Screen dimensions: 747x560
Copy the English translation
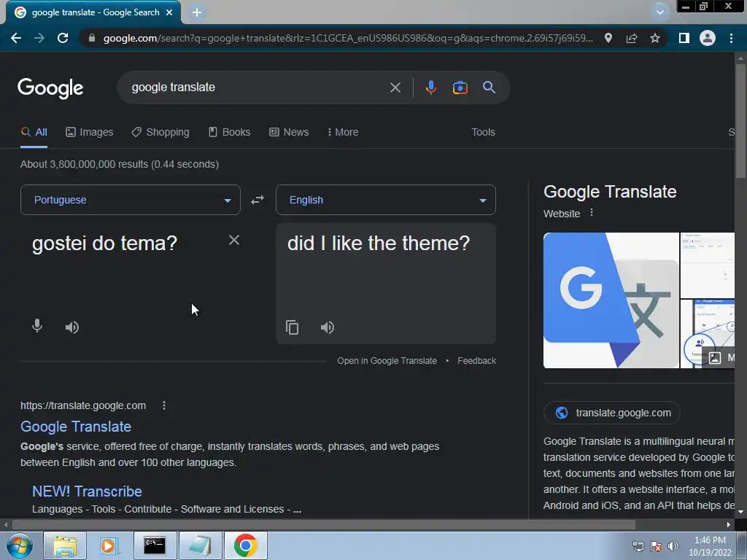pos(292,327)
